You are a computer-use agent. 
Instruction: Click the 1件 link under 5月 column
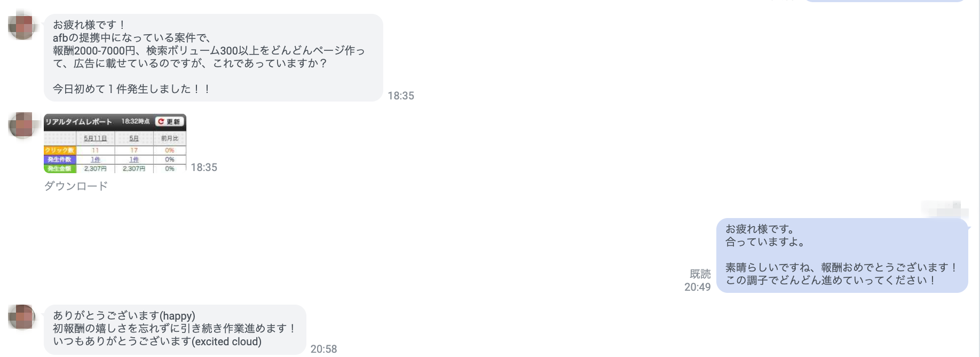click(133, 159)
